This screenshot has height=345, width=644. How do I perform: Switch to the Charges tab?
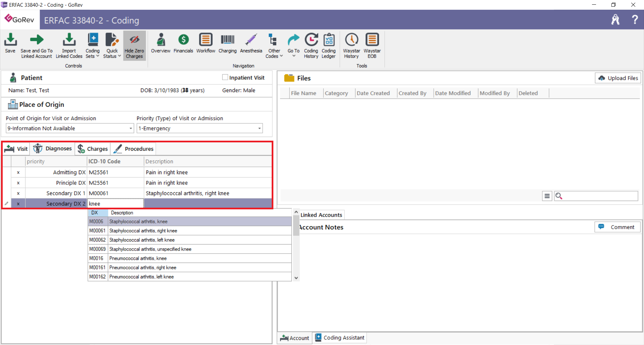[x=93, y=149]
